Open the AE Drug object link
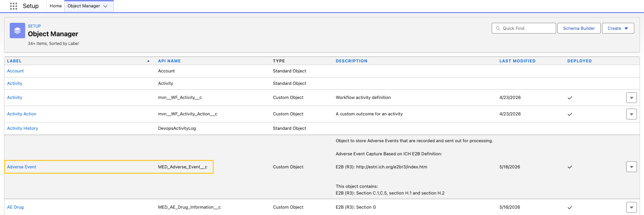Viewport: 644px width, 215px height. 15,207
